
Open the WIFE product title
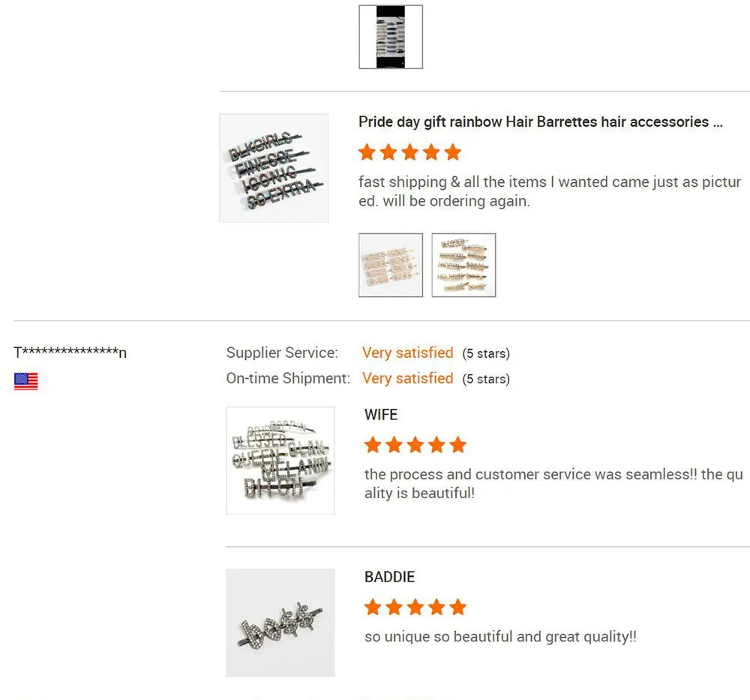click(x=381, y=414)
